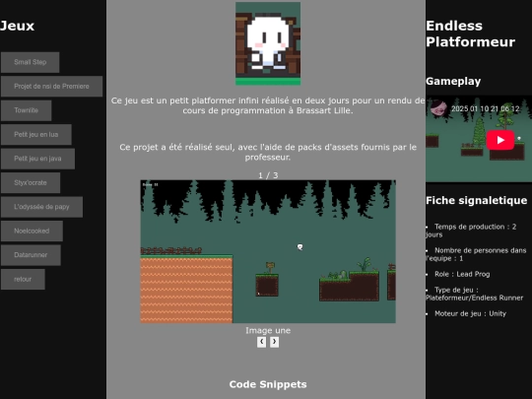532x399 pixels.
Task: Click the retour button
Action: (23, 279)
